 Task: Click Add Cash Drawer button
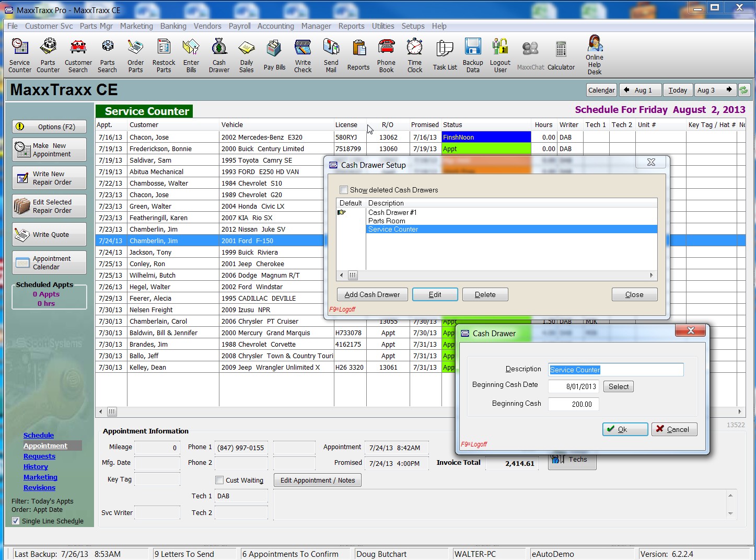point(372,294)
